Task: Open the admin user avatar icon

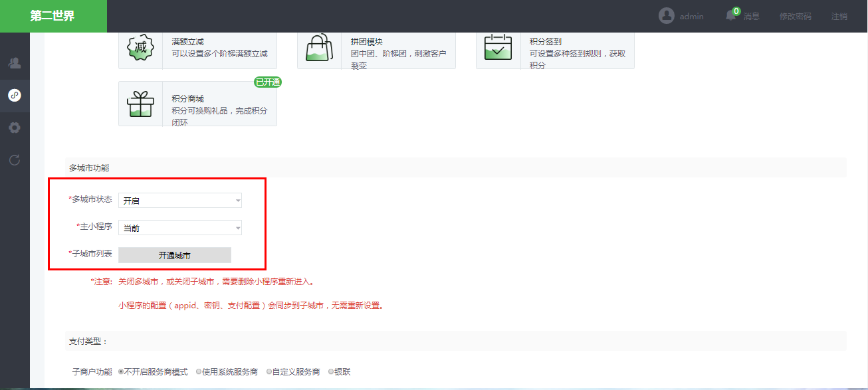Action: click(667, 16)
